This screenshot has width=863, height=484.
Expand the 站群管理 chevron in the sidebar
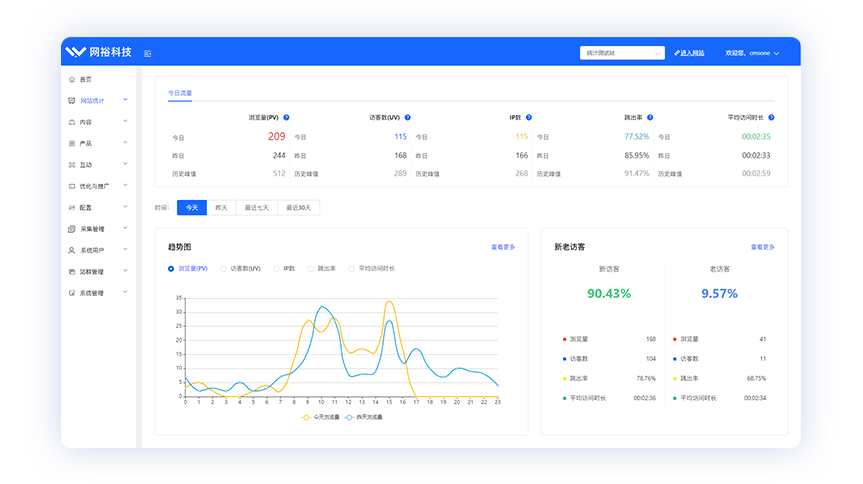pyautogui.click(x=125, y=271)
